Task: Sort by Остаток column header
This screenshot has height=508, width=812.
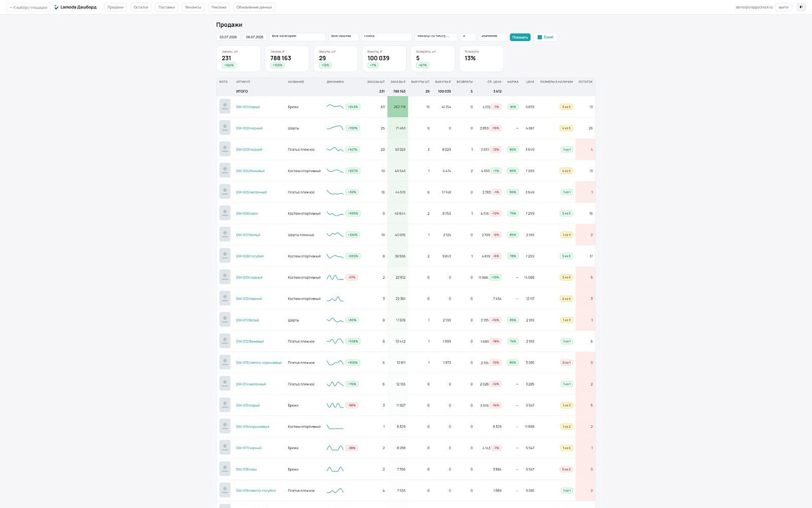Action: tap(585, 82)
